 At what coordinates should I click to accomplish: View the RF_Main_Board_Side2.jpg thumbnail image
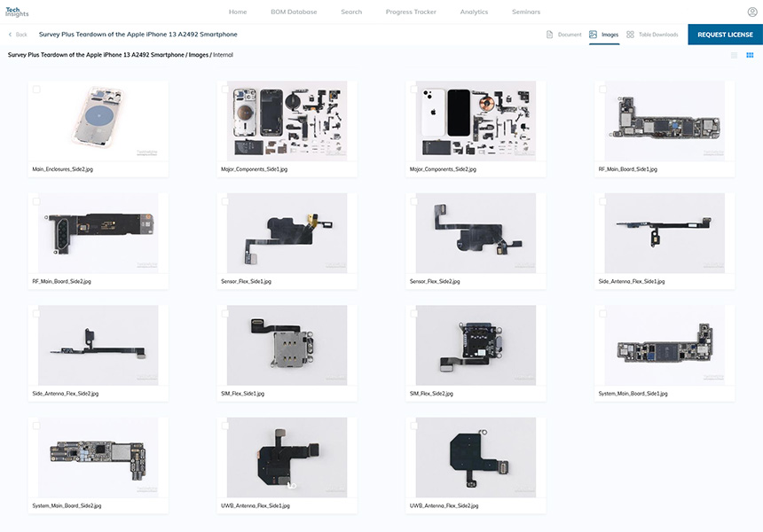click(98, 233)
